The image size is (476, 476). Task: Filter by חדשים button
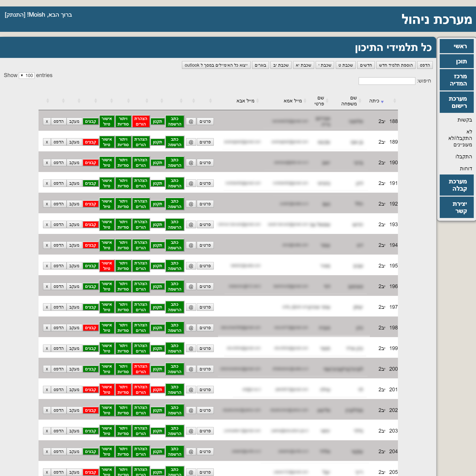[x=366, y=65]
